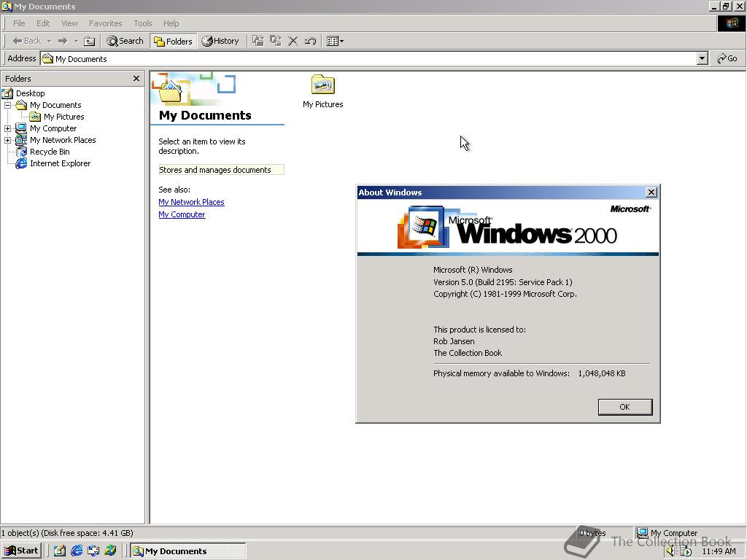Go up one folder level icon
This screenshot has height=560, width=747.
[x=89, y=41]
